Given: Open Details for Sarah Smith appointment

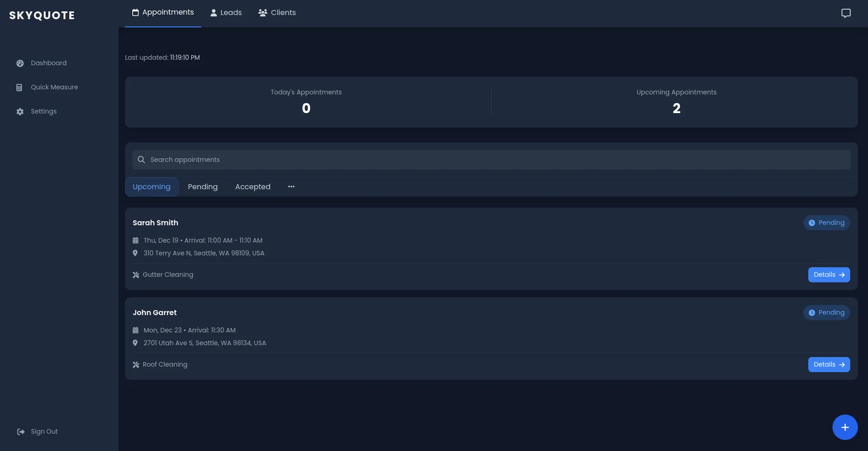Looking at the screenshot, I should pyautogui.click(x=829, y=275).
